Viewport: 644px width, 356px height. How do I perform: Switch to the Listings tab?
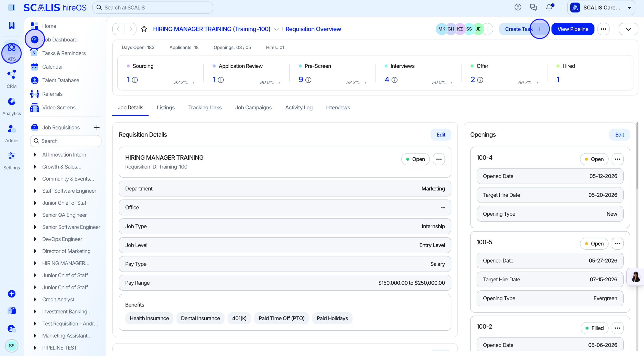tap(166, 107)
